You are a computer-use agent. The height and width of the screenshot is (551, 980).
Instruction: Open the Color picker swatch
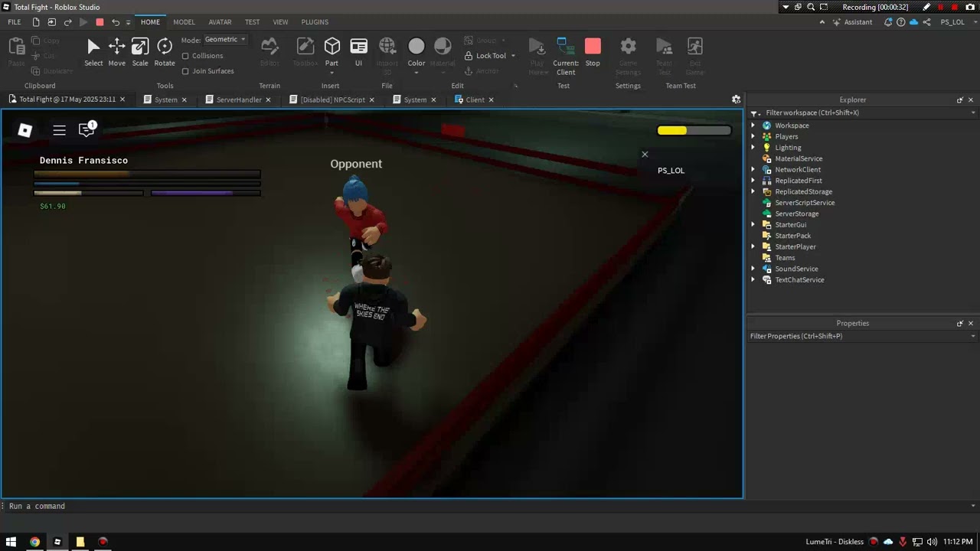coord(416,47)
